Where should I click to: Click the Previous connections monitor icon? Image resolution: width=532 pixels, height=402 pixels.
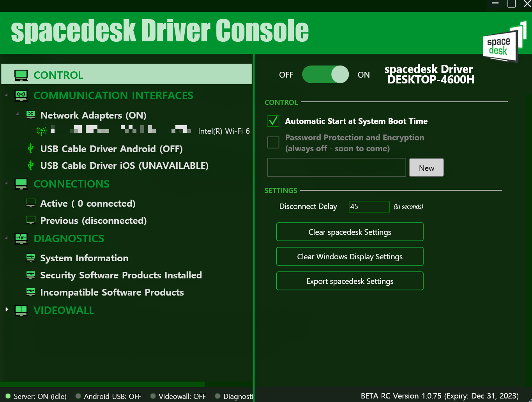point(30,220)
